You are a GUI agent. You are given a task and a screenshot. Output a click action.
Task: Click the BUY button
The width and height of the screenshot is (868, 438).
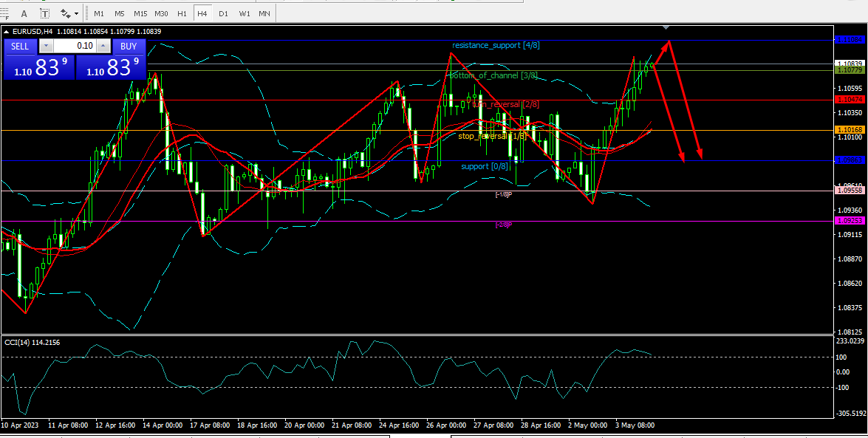[x=129, y=47]
